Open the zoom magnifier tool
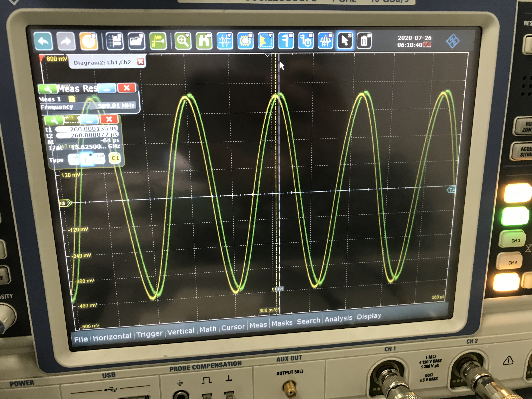This screenshot has height=399, width=532. (x=183, y=41)
